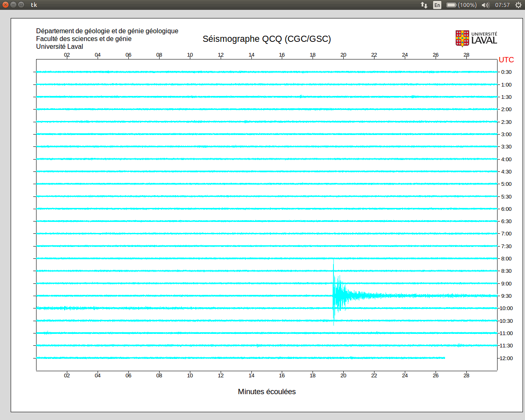
Task: Select the 9:30 time label
Action: click(x=506, y=296)
